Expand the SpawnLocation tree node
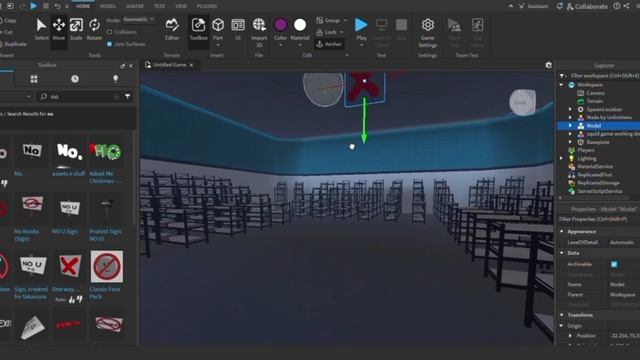Image resolution: width=640 pixels, height=360 pixels. (x=570, y=109)
